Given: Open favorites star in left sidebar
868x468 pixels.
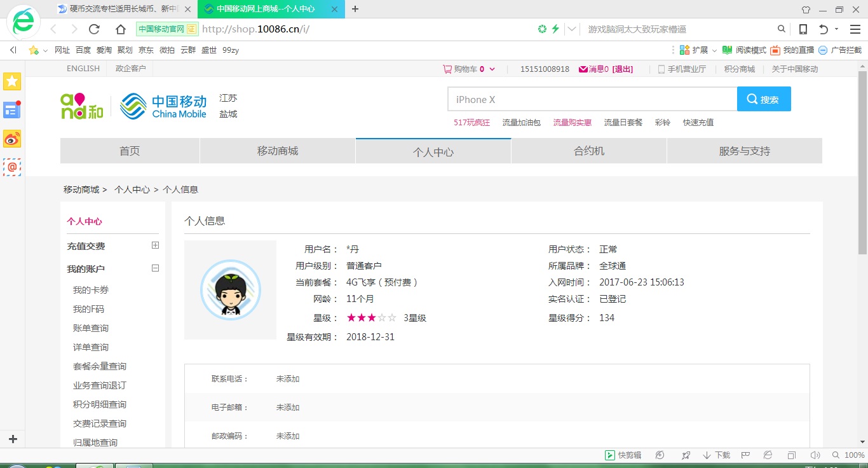Looking at the screenshot, I should 12,81.
